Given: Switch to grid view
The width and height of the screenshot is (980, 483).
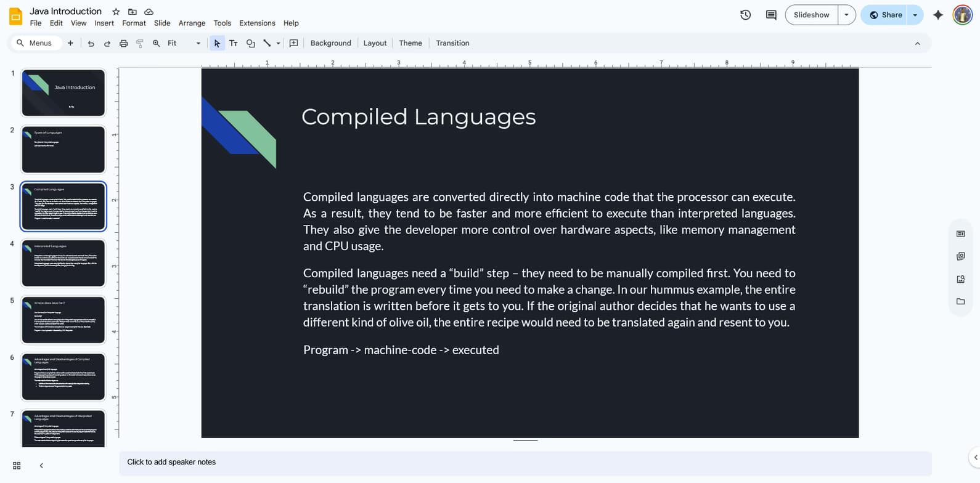Looking at the screenshot, I should pos(17,466).
